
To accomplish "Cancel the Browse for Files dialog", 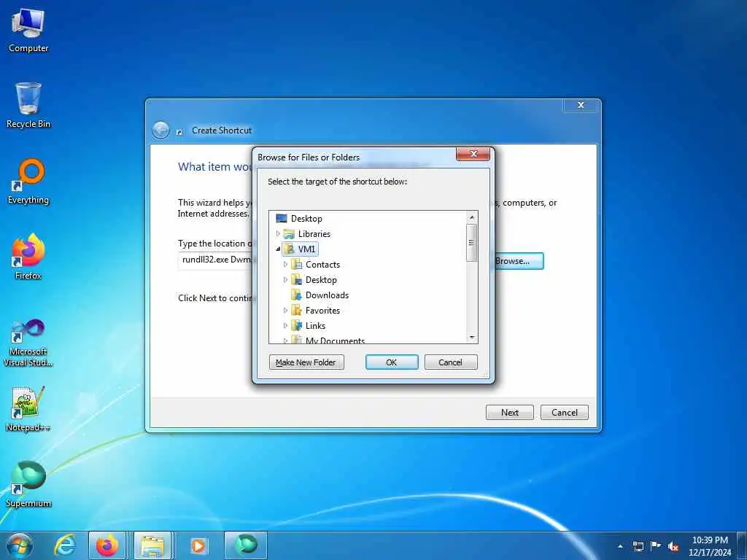I will [450, 362].
